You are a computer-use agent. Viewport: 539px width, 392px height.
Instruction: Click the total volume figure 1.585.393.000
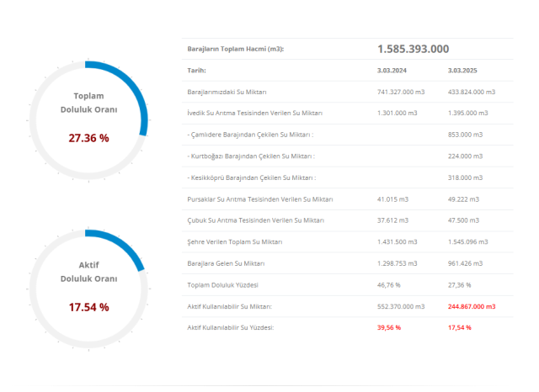point(413,49)
